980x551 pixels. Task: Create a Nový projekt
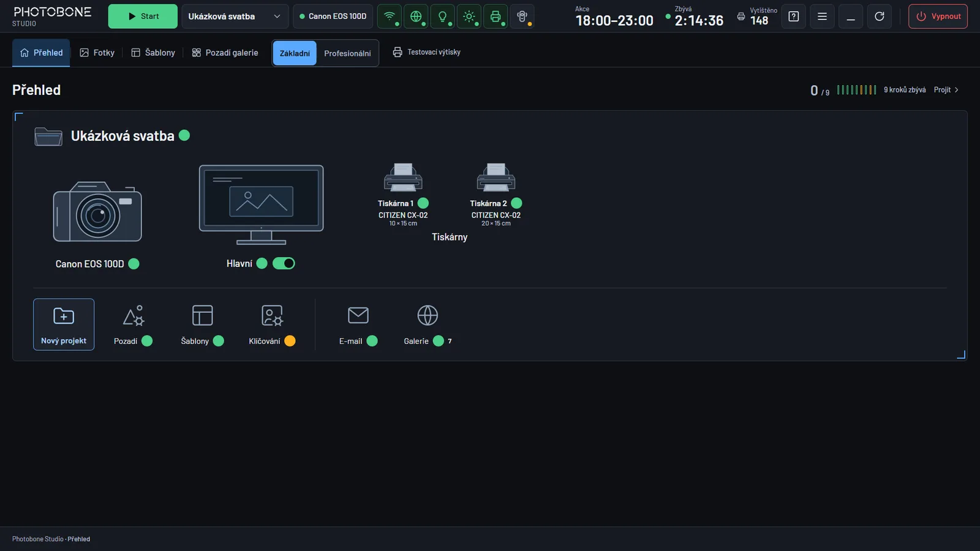coord(64,324)
